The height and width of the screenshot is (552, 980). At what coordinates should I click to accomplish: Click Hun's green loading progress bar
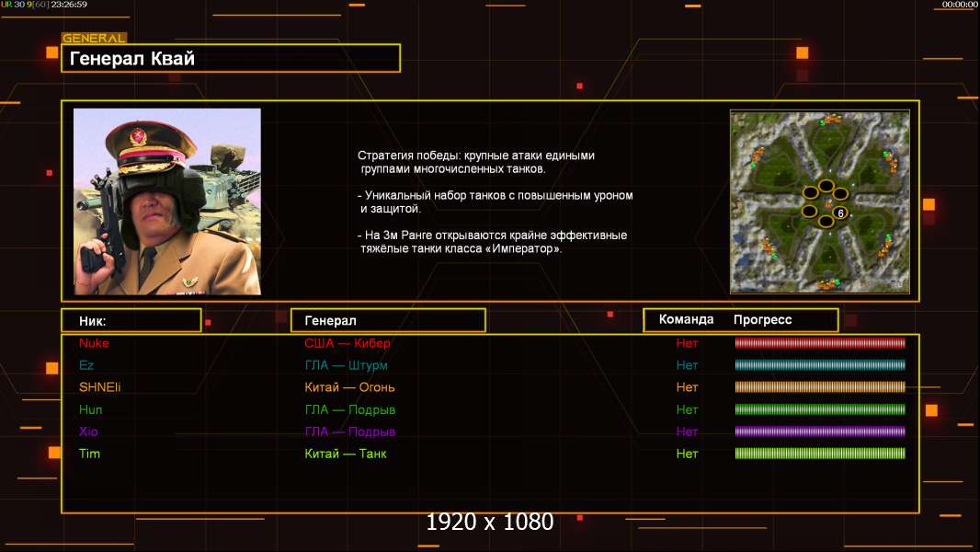point(820,409)
